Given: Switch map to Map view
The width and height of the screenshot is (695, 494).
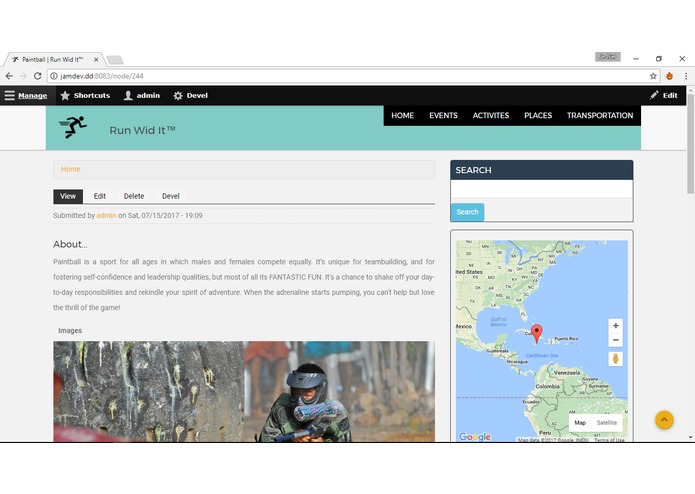Looking at the screenshot, I should (x=580, y=423).
